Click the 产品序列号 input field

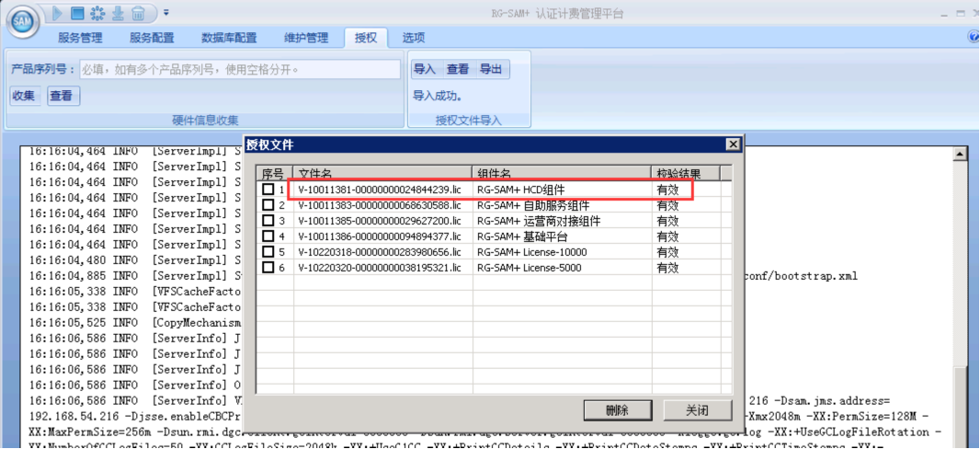click(240, 69)
